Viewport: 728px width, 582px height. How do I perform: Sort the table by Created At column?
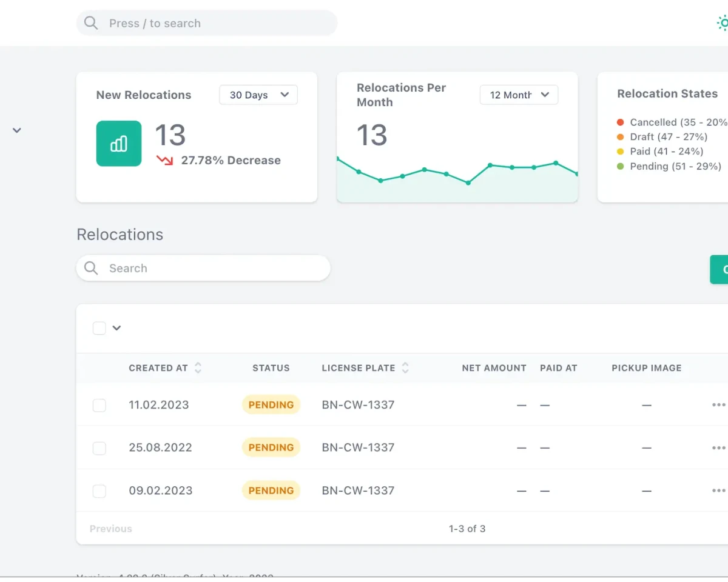(197, 367)
